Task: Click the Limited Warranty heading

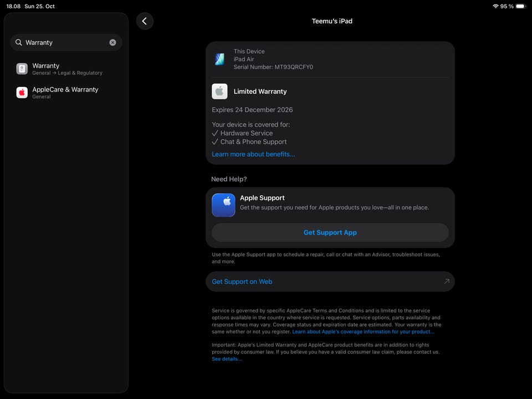Action: (x=260, y=91)
